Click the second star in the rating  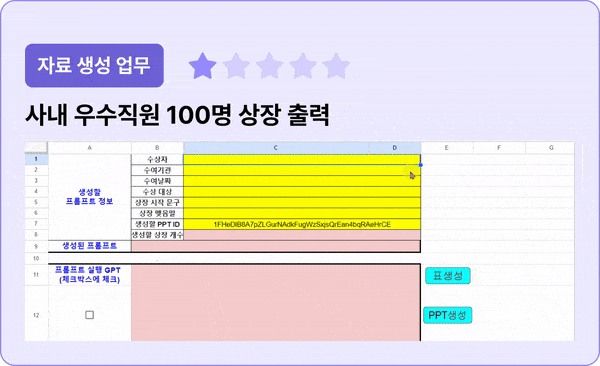tap(236, 66)
